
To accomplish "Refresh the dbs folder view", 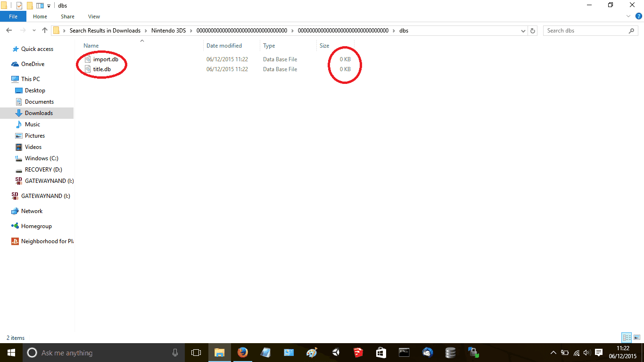I will tap(533, 31).
